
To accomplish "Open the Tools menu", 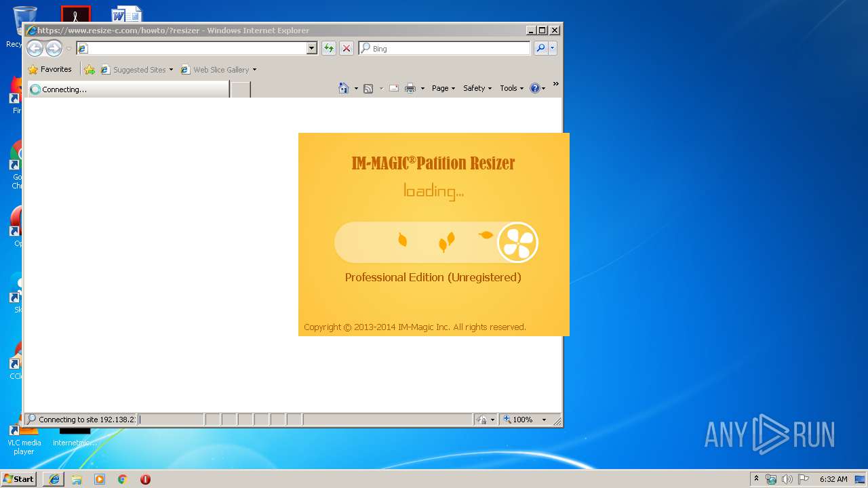I will click(512, 88).
